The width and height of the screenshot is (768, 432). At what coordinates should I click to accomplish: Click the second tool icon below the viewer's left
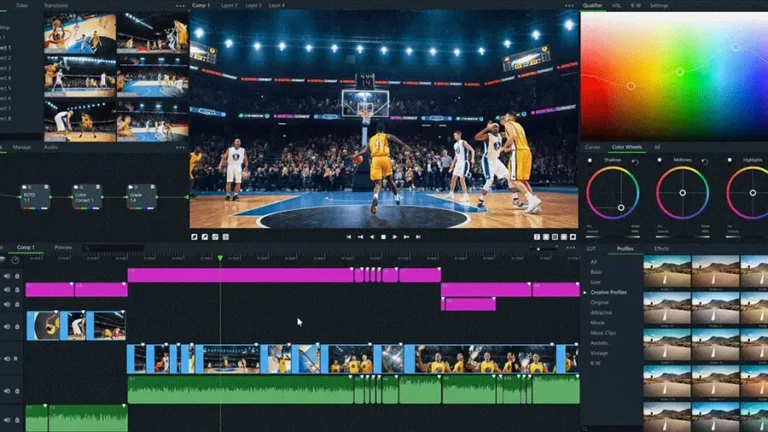205,237
